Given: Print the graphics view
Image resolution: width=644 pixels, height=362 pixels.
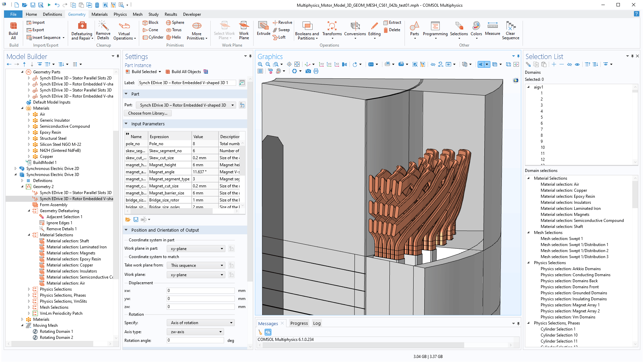Looking at the screenshot, I should pyautogui.click(x=316, y=71).
